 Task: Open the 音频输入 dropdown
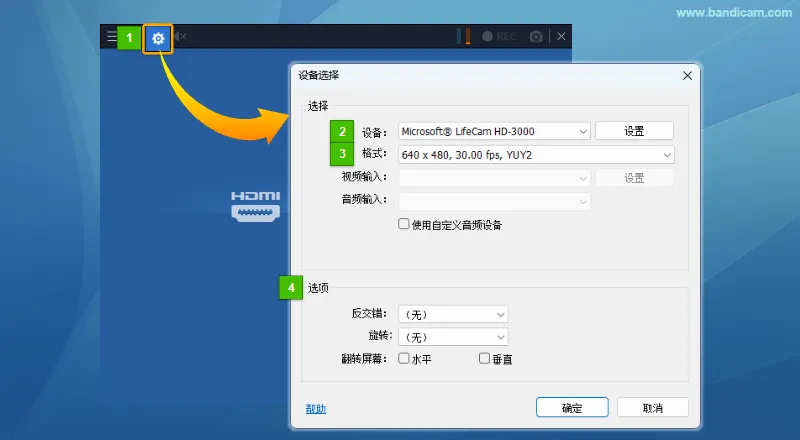[494, 201]
